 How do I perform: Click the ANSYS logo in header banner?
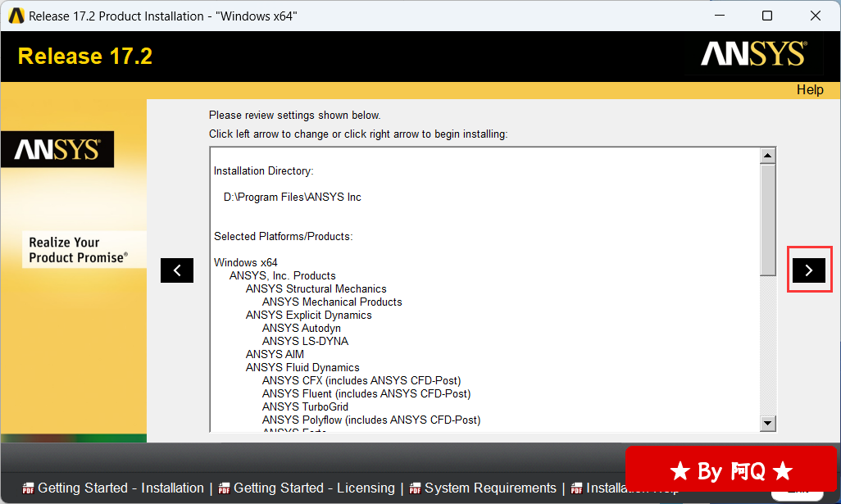pos(753,53)
